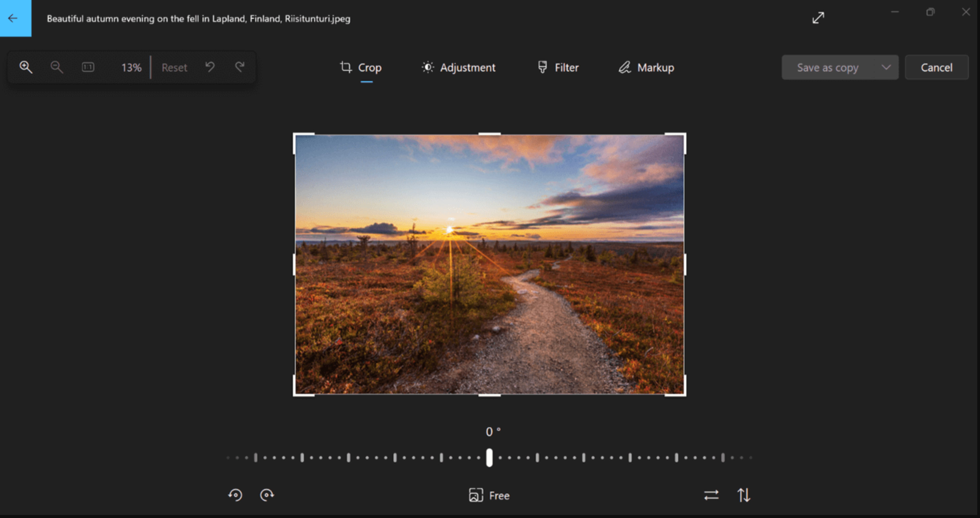
Task: Expand the Save as copy options dropdown
Action: (x=887, y=67)
